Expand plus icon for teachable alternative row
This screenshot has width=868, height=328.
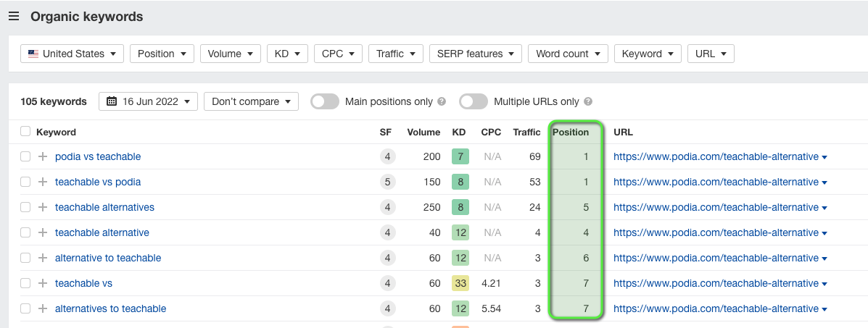(43, 233)
